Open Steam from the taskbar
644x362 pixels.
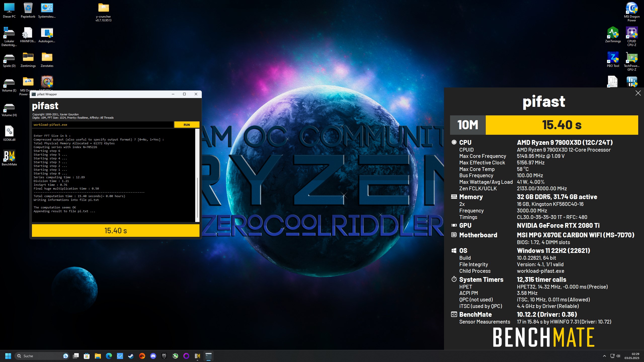click(x=131, y=356)
